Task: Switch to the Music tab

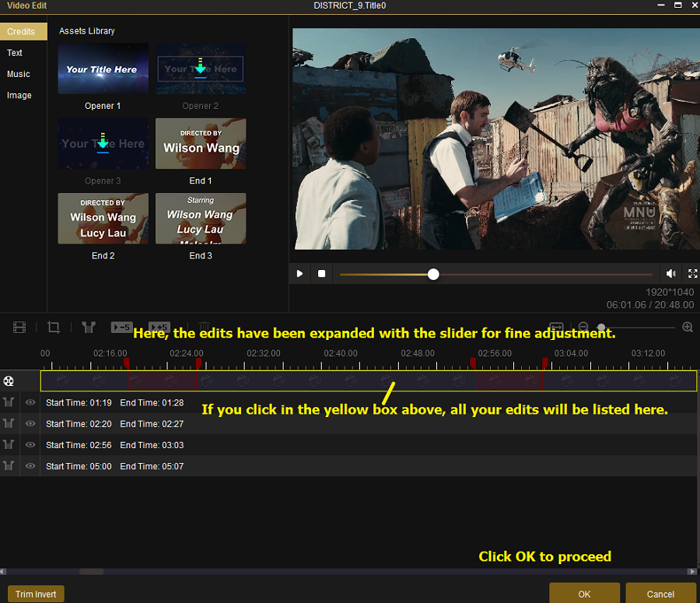Action: coord(19,74)
